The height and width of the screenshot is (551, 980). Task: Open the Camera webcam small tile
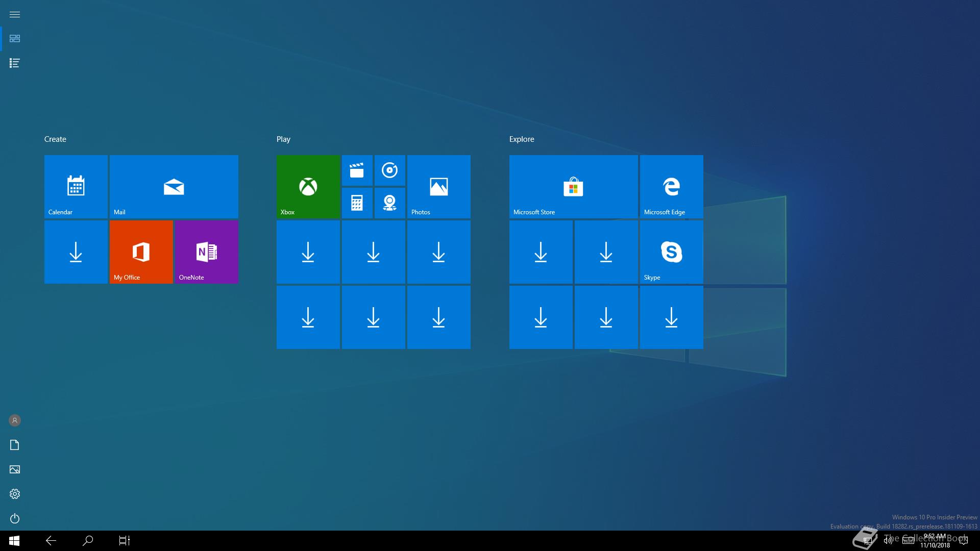coord(390,203)
